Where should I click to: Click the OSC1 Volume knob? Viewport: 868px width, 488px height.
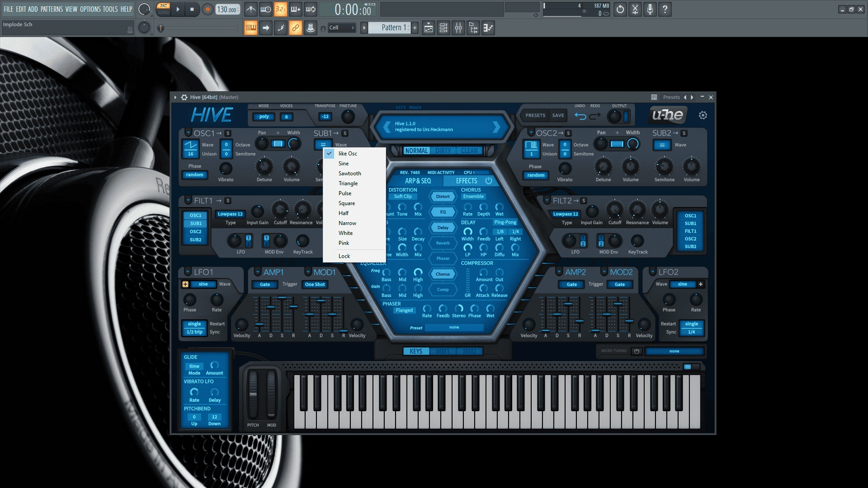[292, 167]
